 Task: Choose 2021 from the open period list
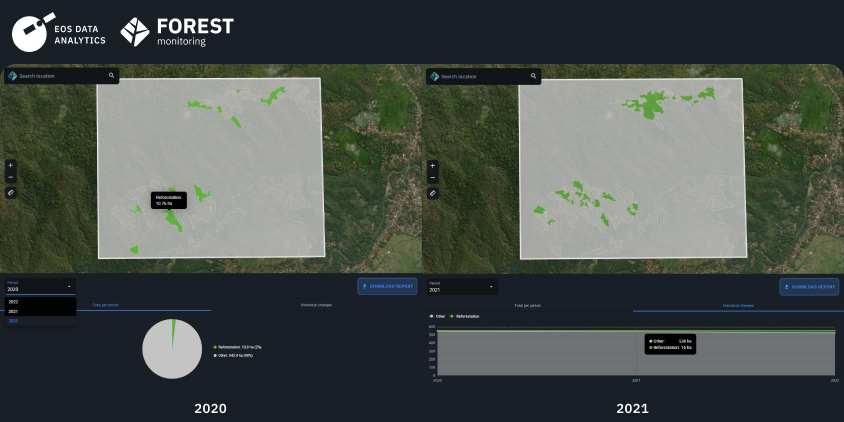pyautogui.click(x=40, y=311)
